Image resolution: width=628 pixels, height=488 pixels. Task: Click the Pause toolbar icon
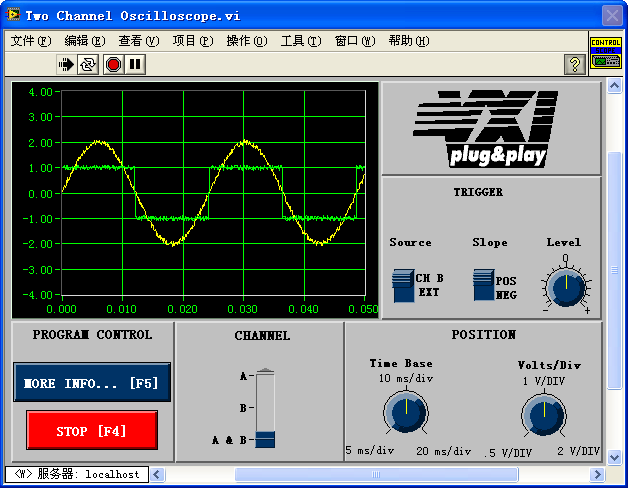(x=135, y=64)
